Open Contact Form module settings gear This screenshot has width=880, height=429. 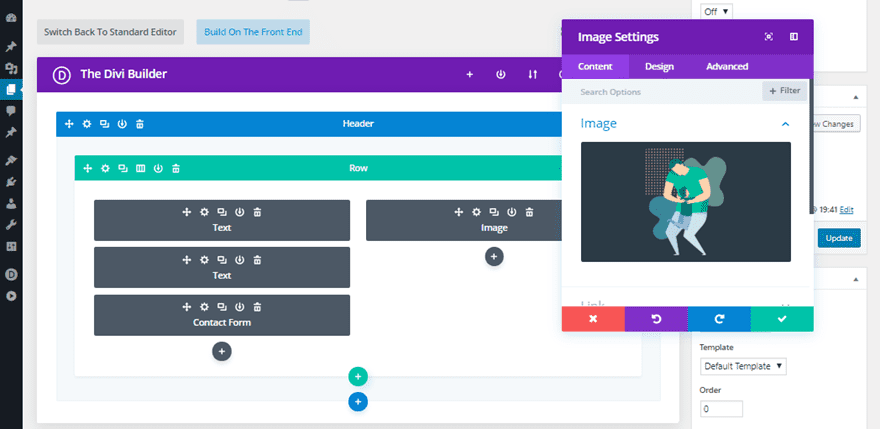pos(204,307)
